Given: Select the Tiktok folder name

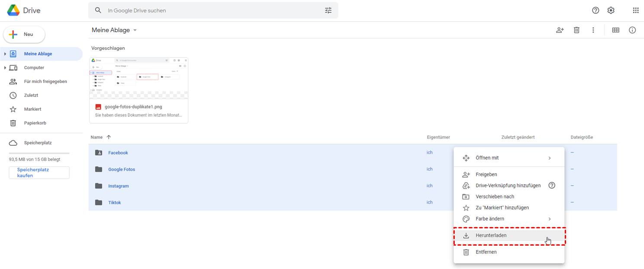Looking at the screenshot, I should click(x=115, y=203).
